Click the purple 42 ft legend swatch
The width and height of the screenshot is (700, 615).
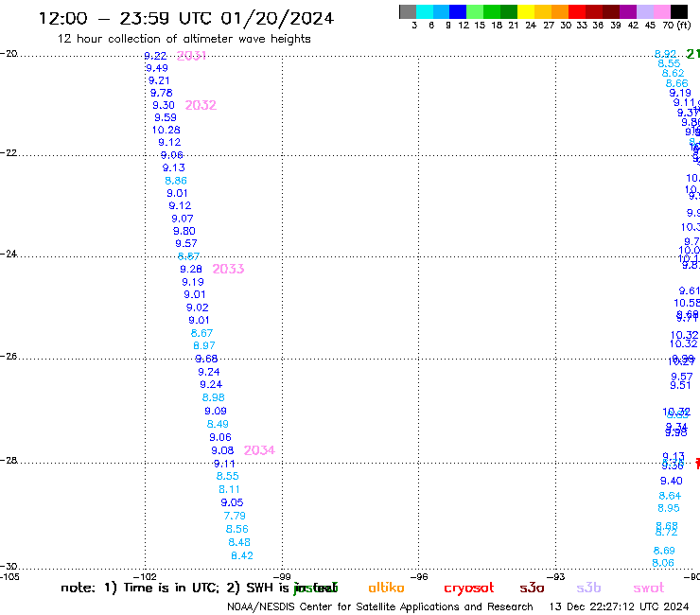click(x=628, y=11)
